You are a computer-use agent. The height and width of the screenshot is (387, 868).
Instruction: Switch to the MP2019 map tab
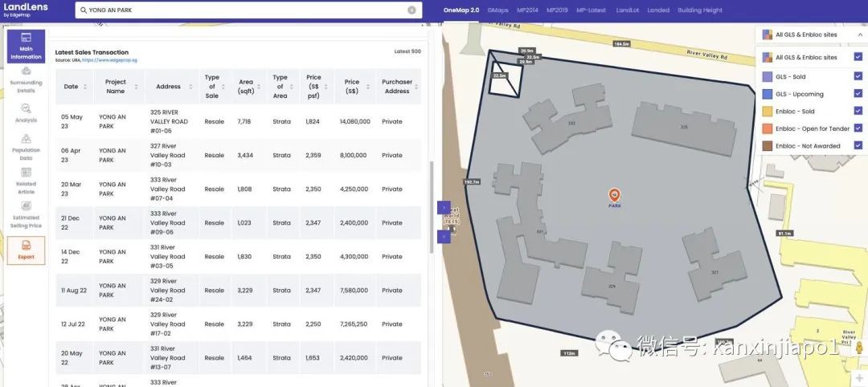click(x=557, y=10)
